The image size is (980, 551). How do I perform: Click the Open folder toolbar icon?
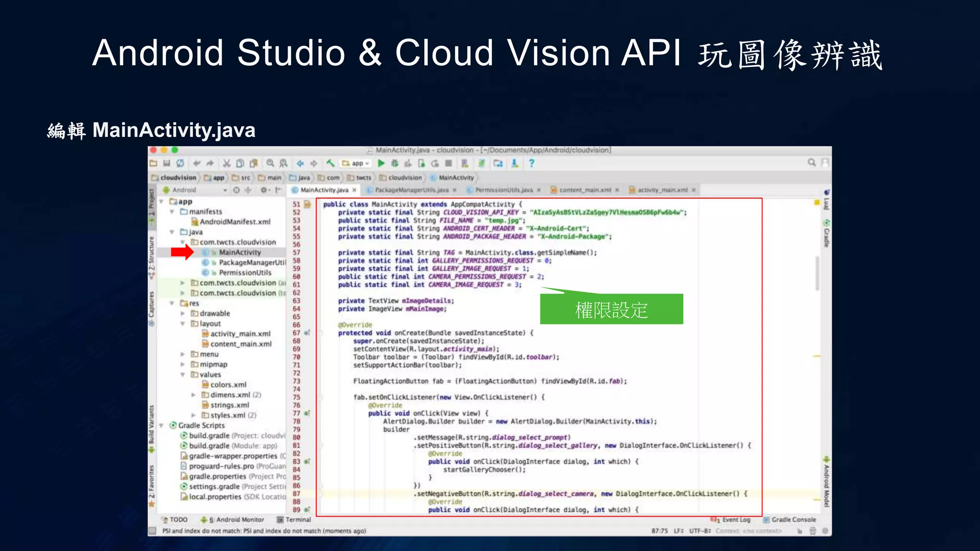coord(153,163)
